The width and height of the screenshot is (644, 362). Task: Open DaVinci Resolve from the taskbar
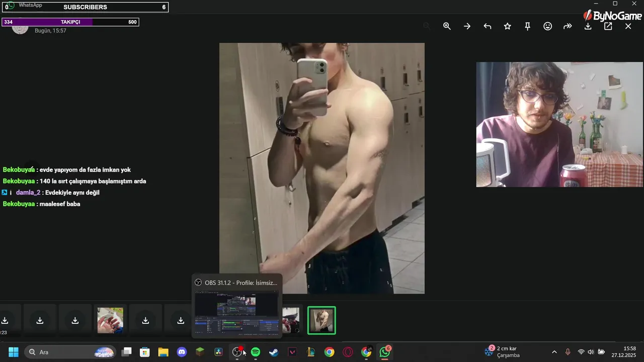[x=218, y=352]
